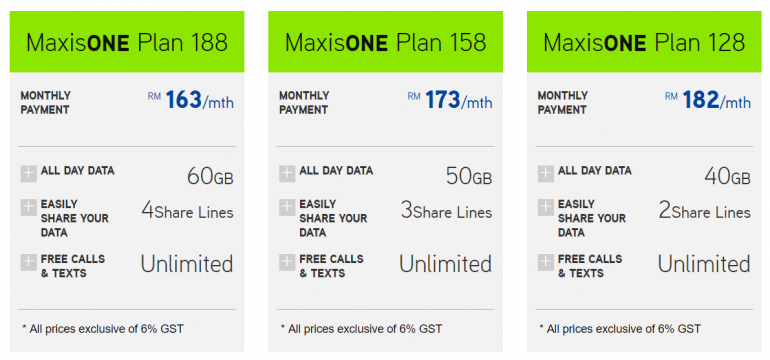This screenshot has width=770, height=360.
Task: Click the RM 173/mth price
Action: 449,101
